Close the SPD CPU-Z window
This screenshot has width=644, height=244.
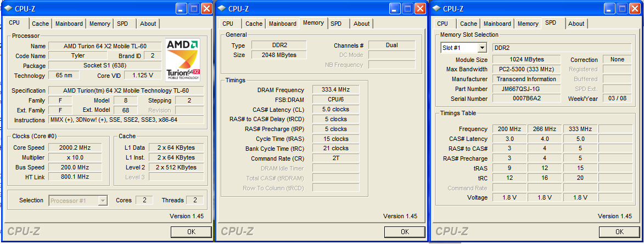pyautogui.click(x=635, y=8)
